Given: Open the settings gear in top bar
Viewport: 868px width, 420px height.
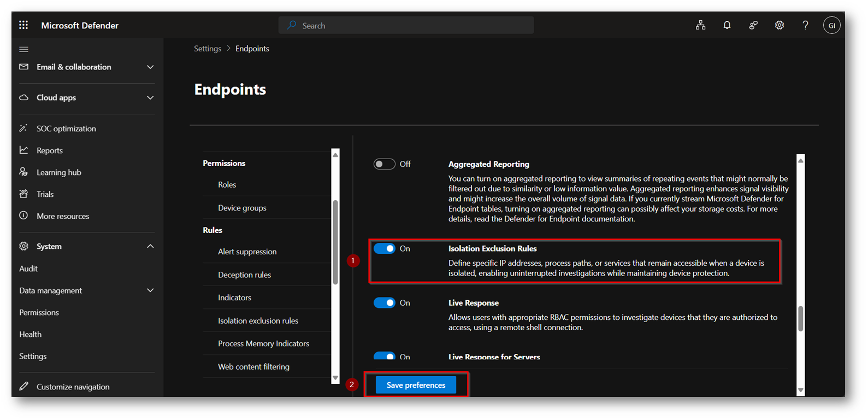Looking at the screenshot, I should (780, 25).
